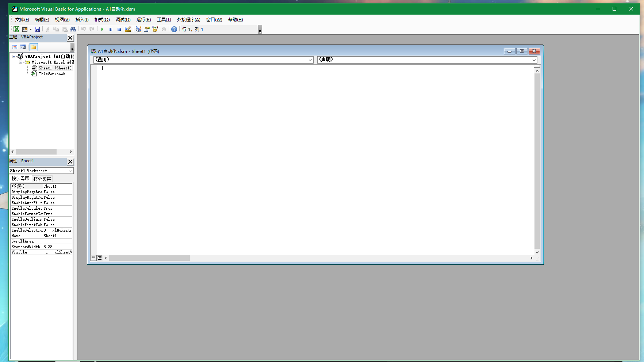
Task: Toggle Folders icon in project pane
Action: pyautogui.click(x=34, y=47)
